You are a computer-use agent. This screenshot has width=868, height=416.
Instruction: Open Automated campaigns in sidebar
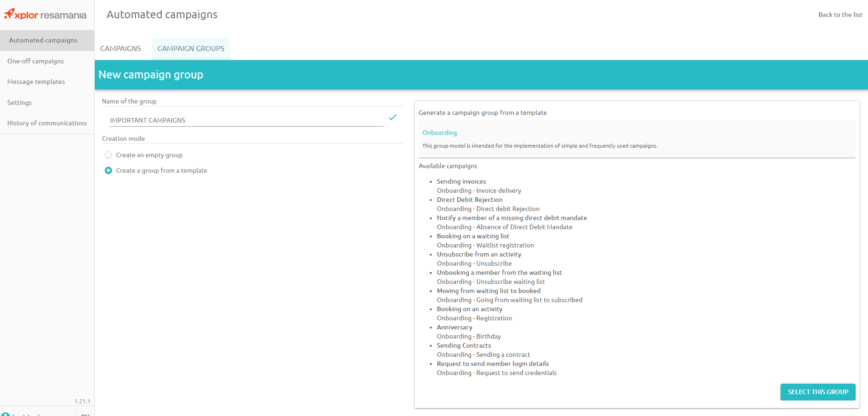pos(47,40)
